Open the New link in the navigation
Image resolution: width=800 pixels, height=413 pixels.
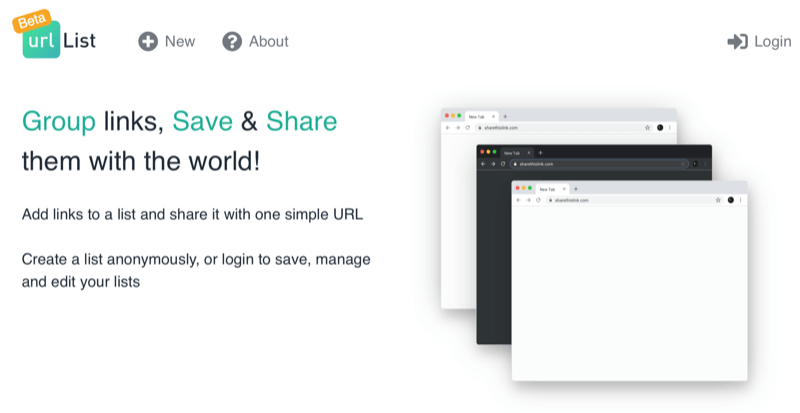(180, 41)
